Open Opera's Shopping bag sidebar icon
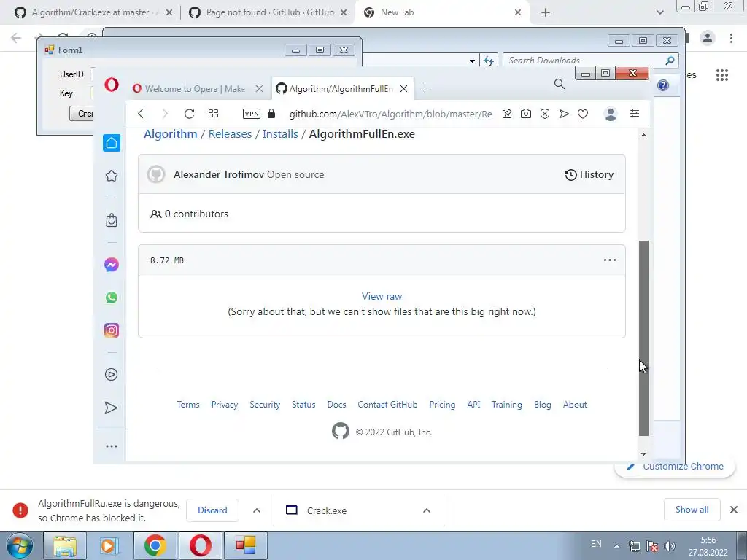Screen dimensions: 747x560 tap(112, 220)
